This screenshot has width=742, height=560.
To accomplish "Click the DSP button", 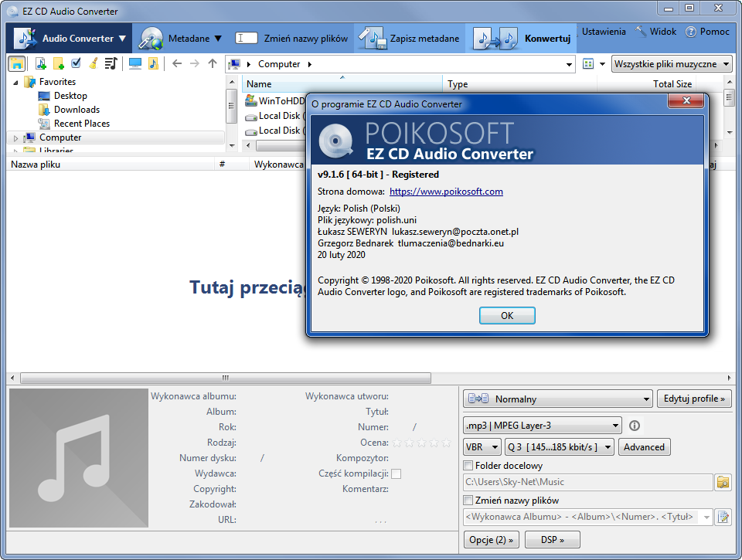I will point(552,540).
